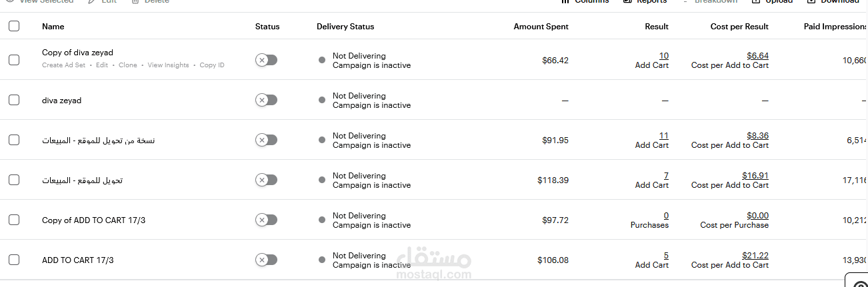Click Create Ad Set under Copy of diva zeyad
Image resolution: width=868 pixels, height=287 pixels.
pyautogui.click(x=64, y=65)
